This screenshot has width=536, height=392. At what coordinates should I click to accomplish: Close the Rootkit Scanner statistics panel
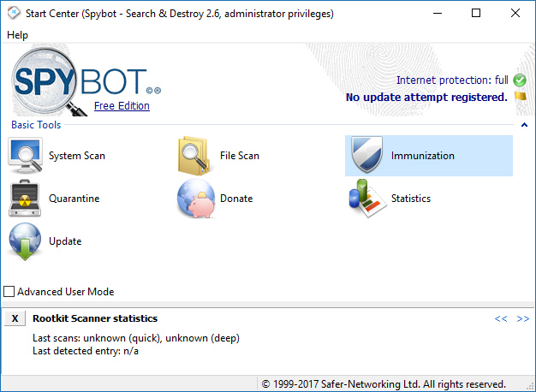click(14, 318)
